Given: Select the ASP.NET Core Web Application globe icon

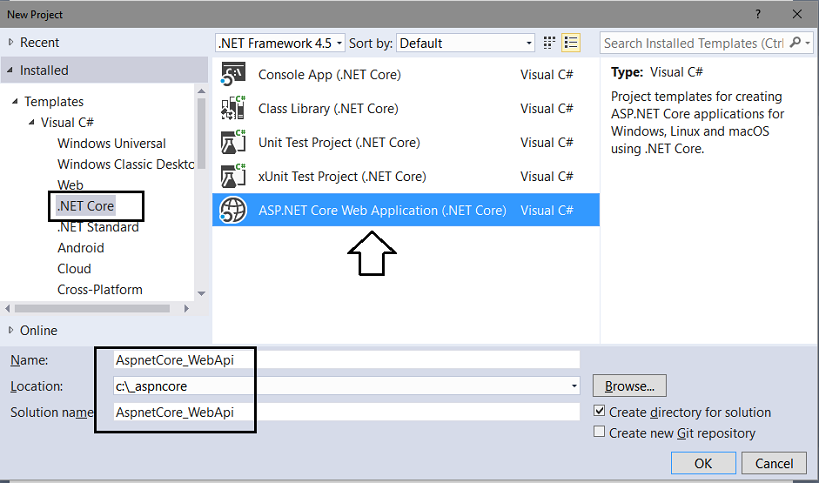Looking at the screenshot, I should point(233,210).
